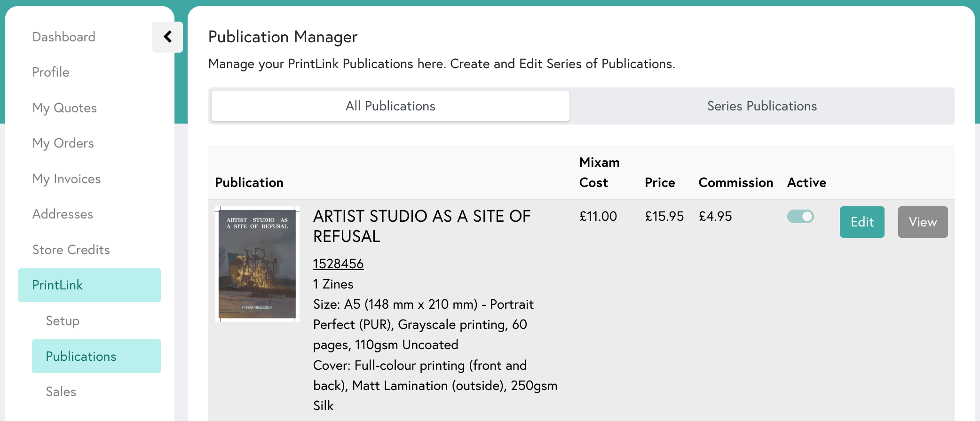Open publication link 1528456
Screen dimensions: 980x421
tap(338, 264)
